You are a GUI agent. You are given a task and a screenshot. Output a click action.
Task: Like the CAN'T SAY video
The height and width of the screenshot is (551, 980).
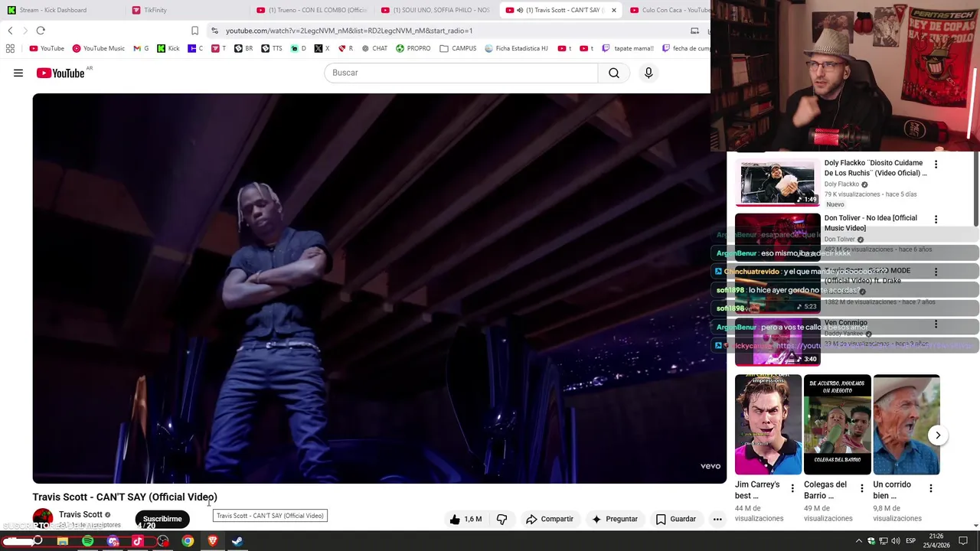click(465, 519)
